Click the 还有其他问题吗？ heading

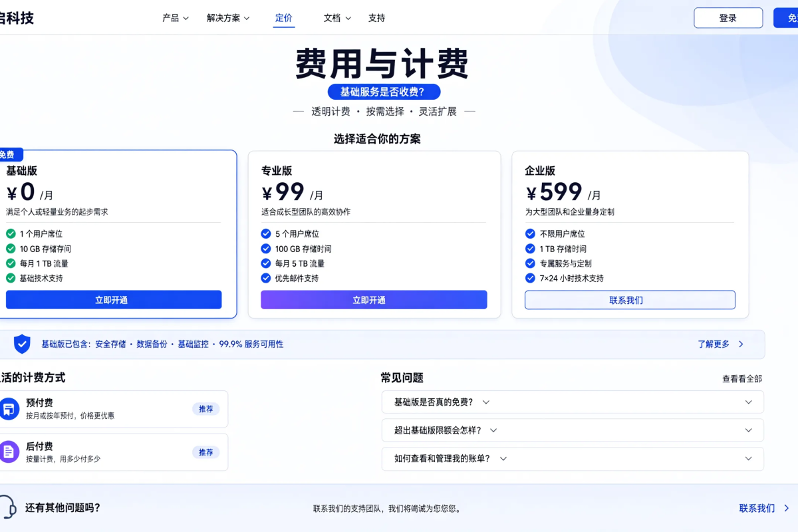pos(63,508)
